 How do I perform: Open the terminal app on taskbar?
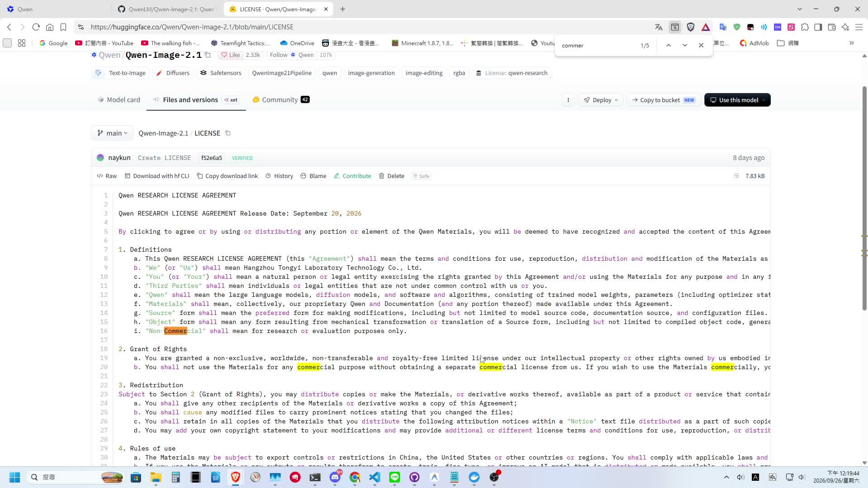tap(315, 477)
